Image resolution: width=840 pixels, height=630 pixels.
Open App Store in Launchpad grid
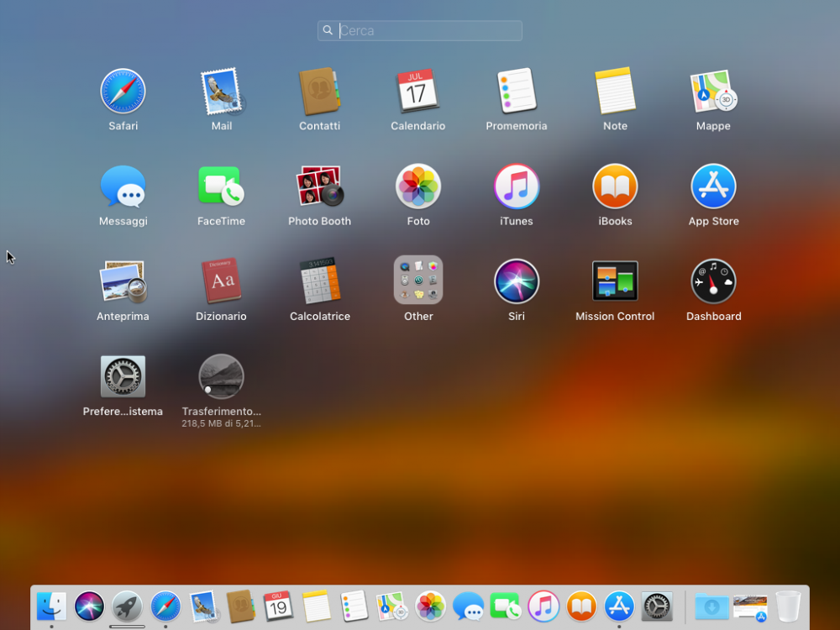(x=713, y=186)
